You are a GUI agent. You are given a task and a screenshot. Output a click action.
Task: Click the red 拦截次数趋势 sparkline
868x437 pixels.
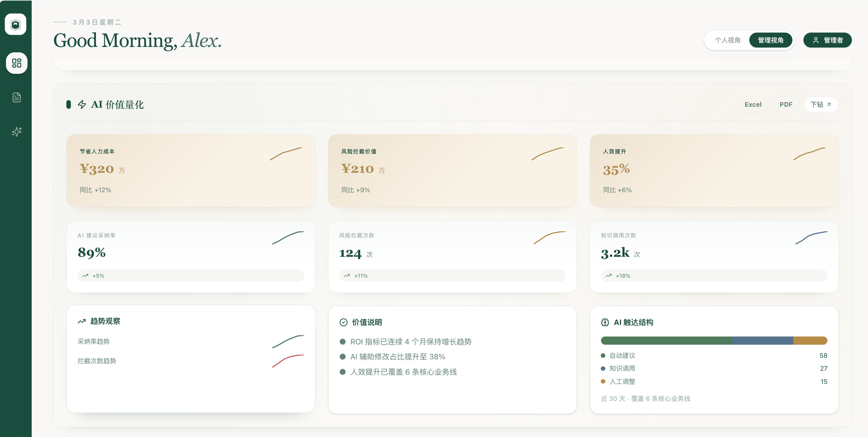click(x=288, y=361)
